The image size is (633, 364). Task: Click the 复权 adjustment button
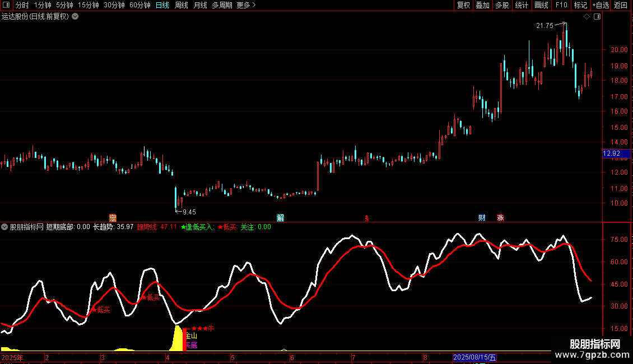[463, 5]
